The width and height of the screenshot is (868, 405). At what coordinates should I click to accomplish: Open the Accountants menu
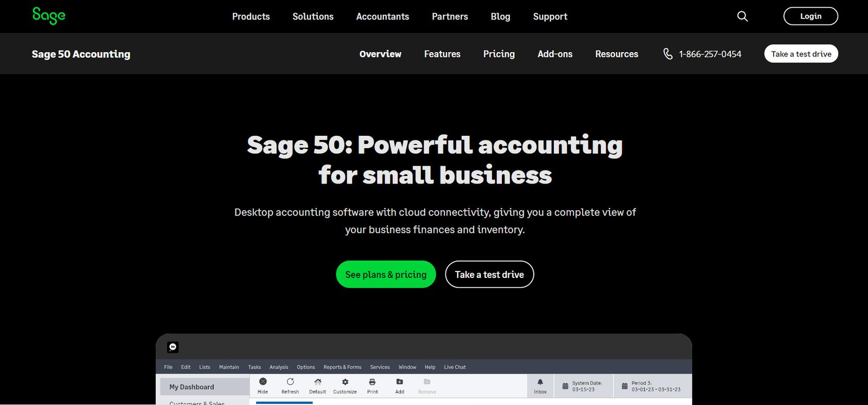point(382,16)
